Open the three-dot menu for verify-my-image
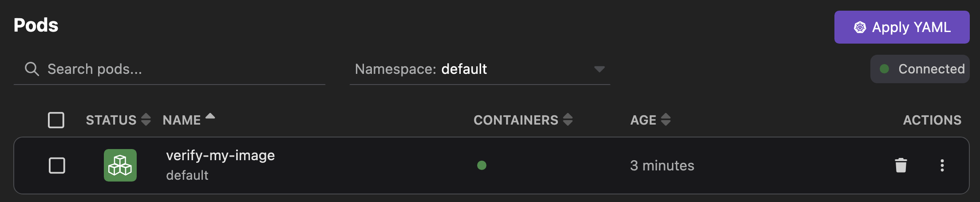980x202 pixels. pyautogui.click(x=942, y=166)
